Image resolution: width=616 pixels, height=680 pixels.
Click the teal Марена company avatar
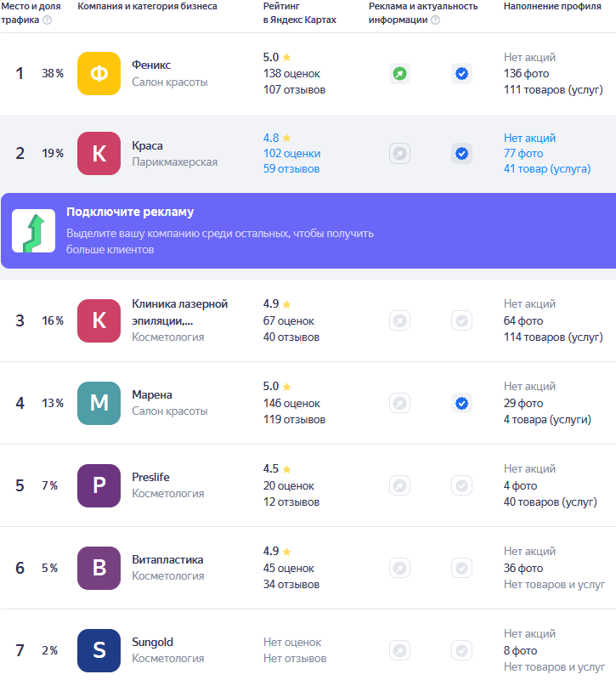99,403
